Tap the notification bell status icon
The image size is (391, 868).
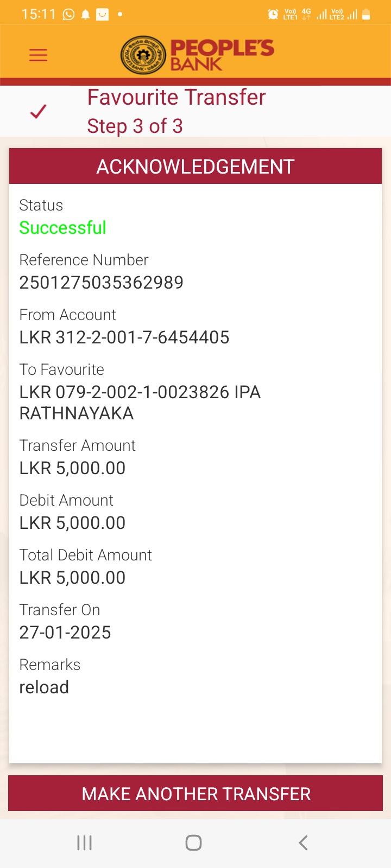pyautogui.click(x=85, y=15)
